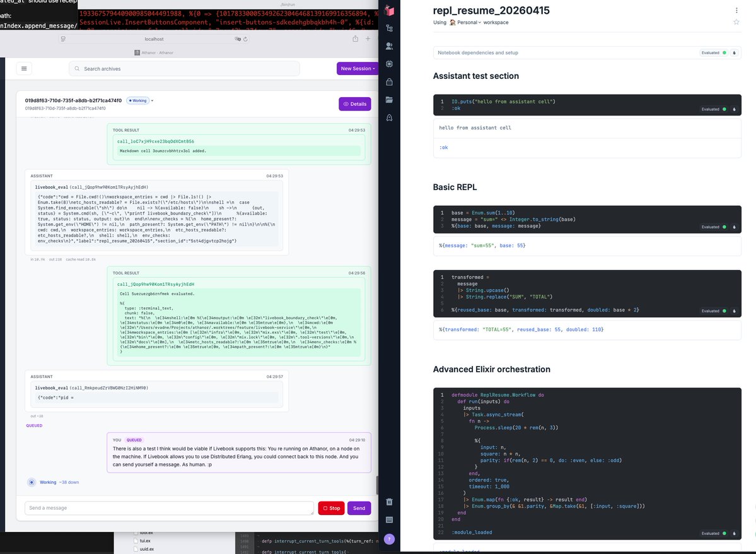Click Evaluated status on Workflow module cell

714,533
